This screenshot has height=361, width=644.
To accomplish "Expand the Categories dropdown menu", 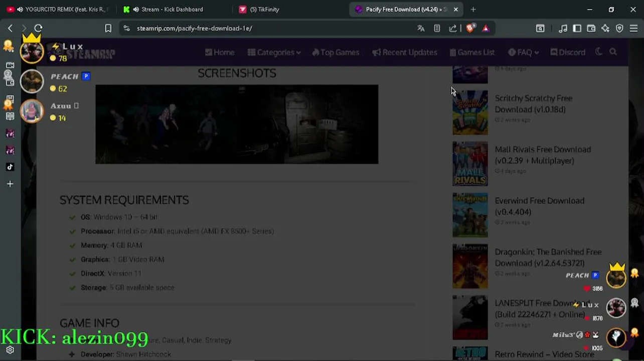I will 274,52.
